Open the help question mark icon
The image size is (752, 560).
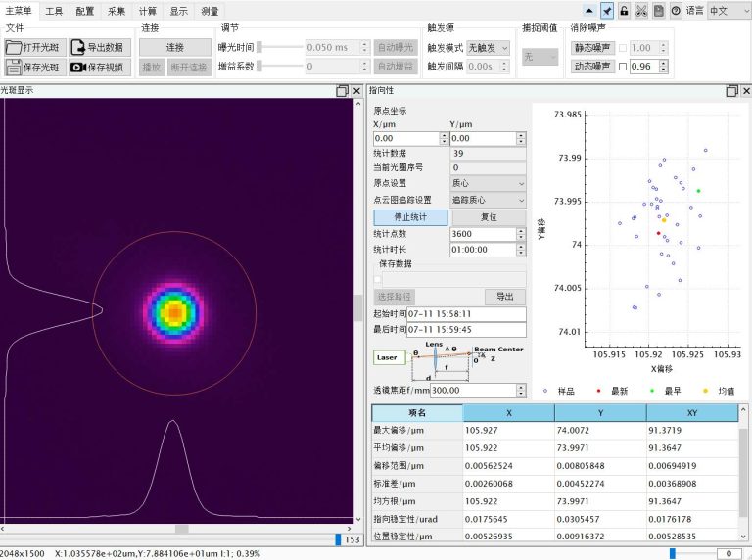[676, 11]
